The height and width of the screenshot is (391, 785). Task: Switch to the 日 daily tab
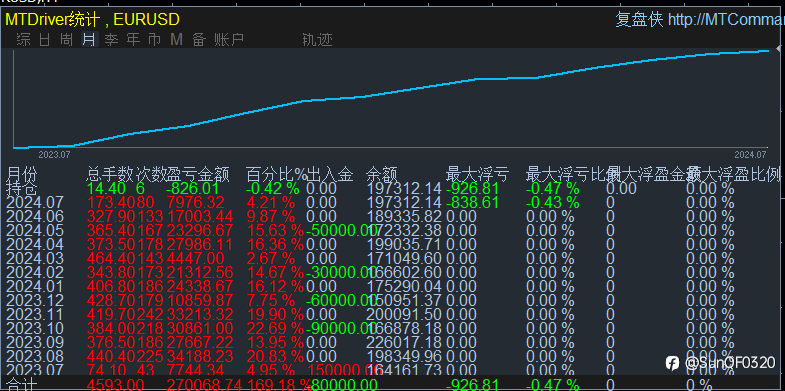pos(45,39)
